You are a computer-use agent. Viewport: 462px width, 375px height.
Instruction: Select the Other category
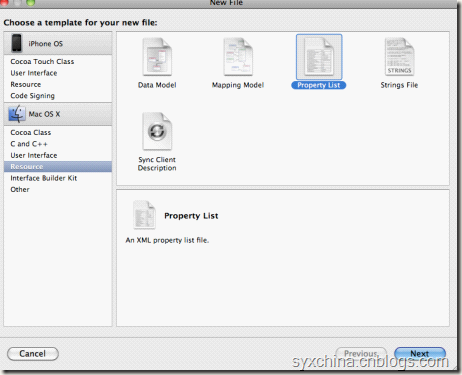click(20, 189)
